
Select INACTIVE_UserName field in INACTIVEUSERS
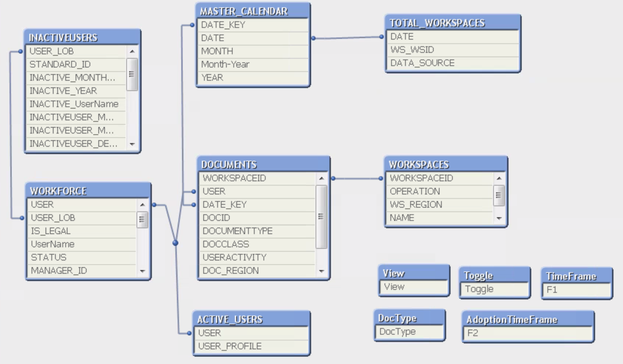click(x=76, y=104)
